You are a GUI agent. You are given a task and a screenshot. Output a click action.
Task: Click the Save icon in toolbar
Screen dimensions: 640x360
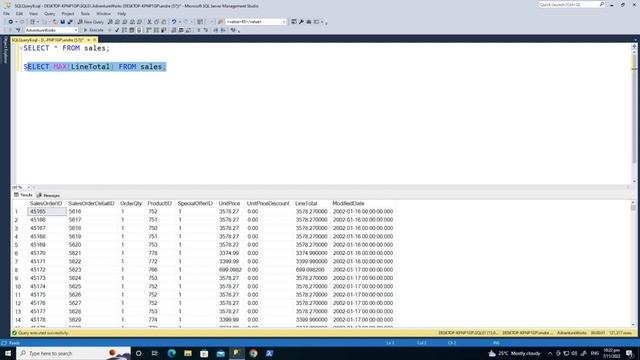tap(62, 22)
